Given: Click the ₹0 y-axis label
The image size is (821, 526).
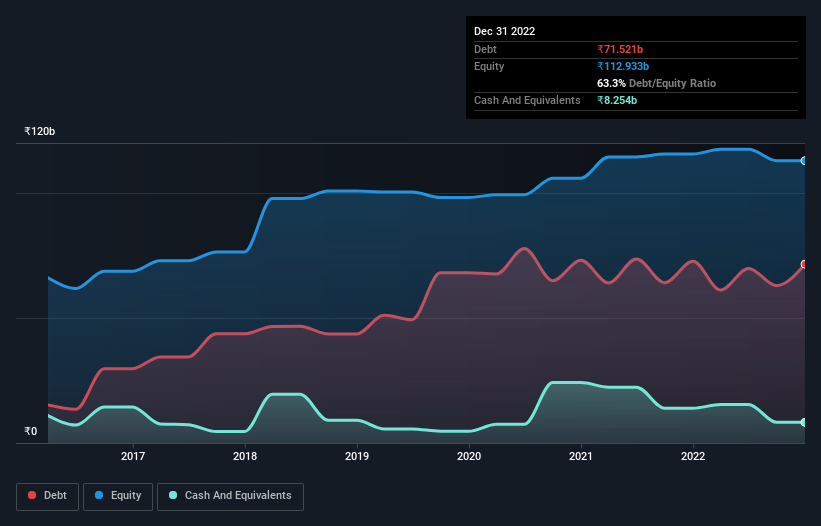Looking at the screenshot, I should (x=30, y=431).
